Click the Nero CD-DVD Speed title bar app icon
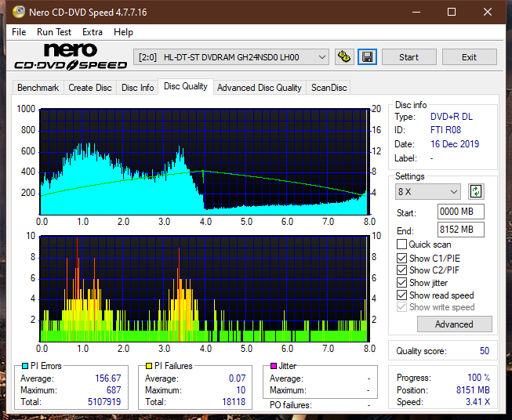Viewport: 512px width, 420px height. pyautogui.click(x=19, y=12)
